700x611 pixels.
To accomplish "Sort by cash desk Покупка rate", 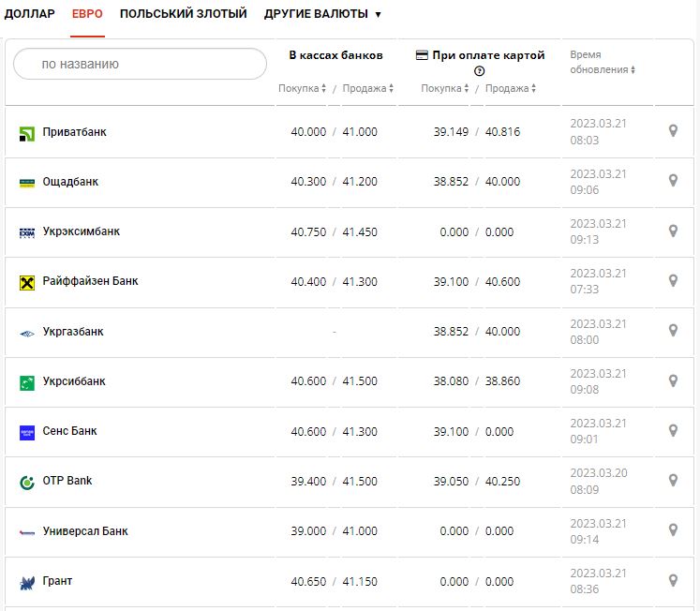I will [x=302, y=88].
